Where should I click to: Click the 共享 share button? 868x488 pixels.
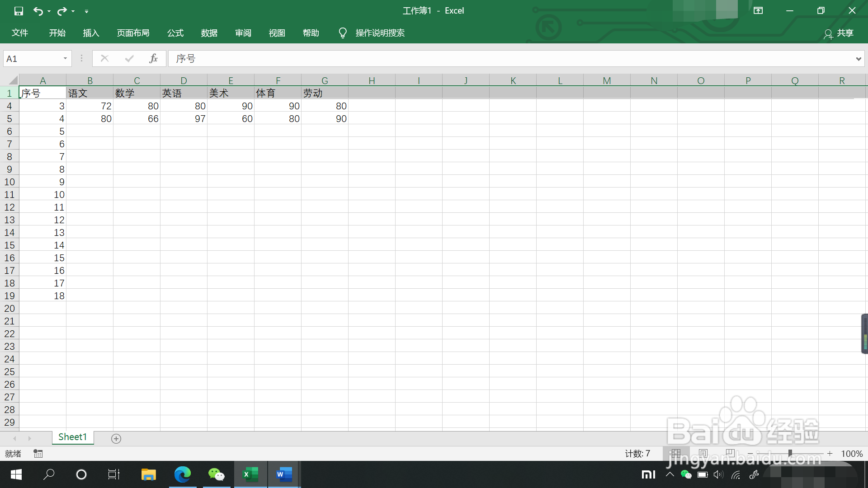(x=839, y=33)
